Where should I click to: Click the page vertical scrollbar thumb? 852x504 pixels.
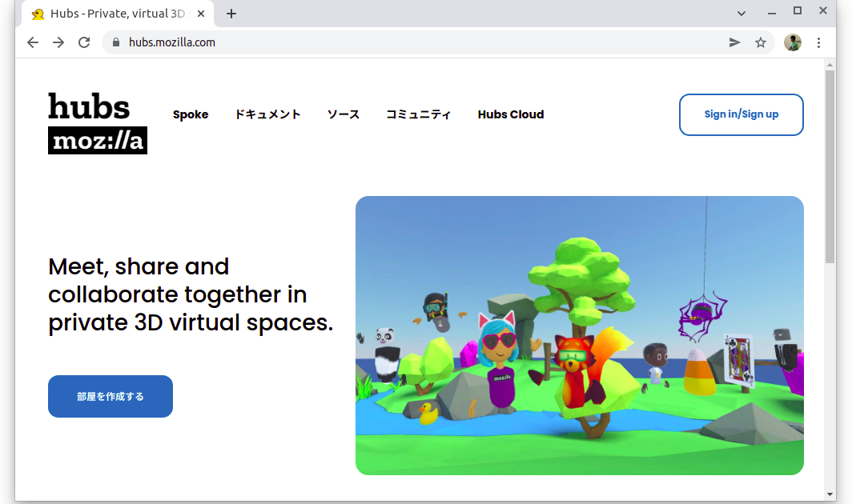(830, 166)
